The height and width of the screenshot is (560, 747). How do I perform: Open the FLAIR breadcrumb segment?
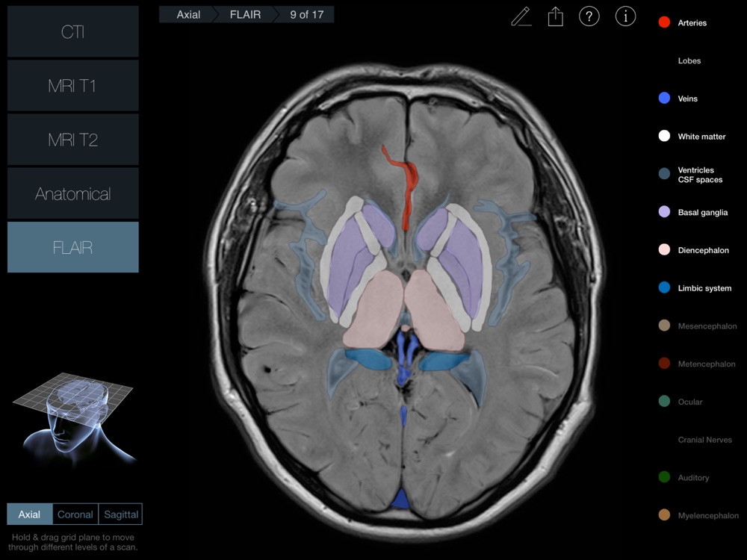point(244,14)
